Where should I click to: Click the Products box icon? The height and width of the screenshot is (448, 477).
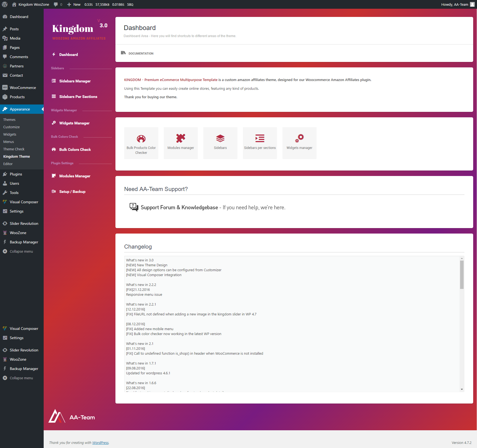tap(5, 97)
